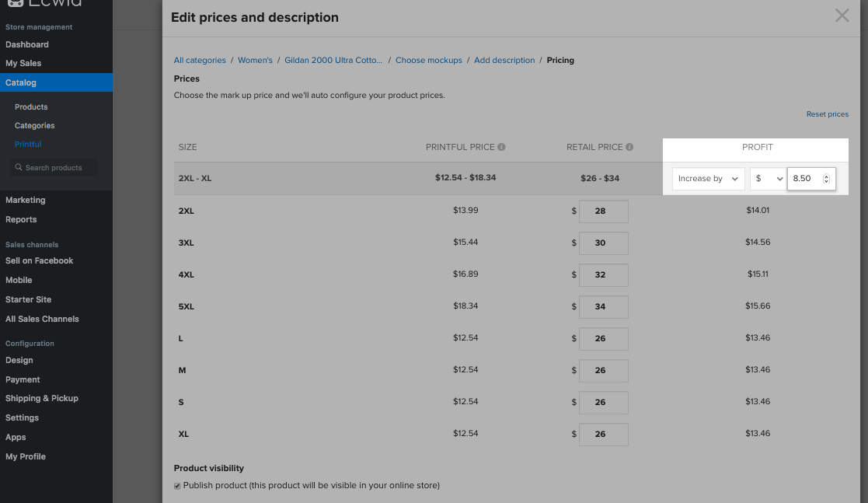Edit the 5XL retail price field
Viewport: 868px width, 503px height.
[x=603, y=306]
